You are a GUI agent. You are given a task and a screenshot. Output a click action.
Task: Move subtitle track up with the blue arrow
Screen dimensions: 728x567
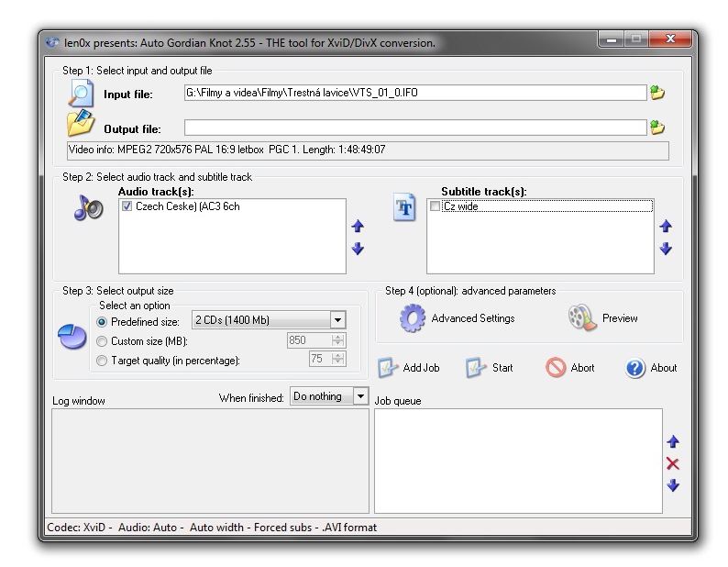666,227
